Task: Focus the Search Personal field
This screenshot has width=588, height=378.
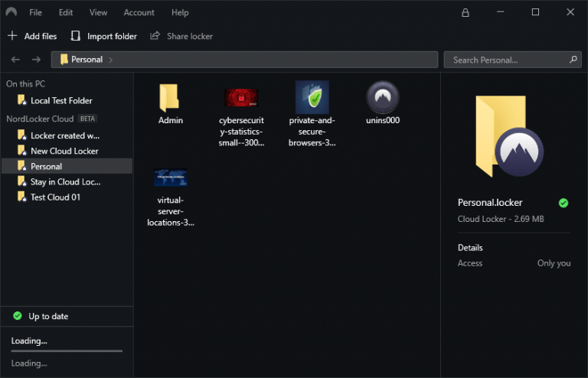Action: [513, 60]
